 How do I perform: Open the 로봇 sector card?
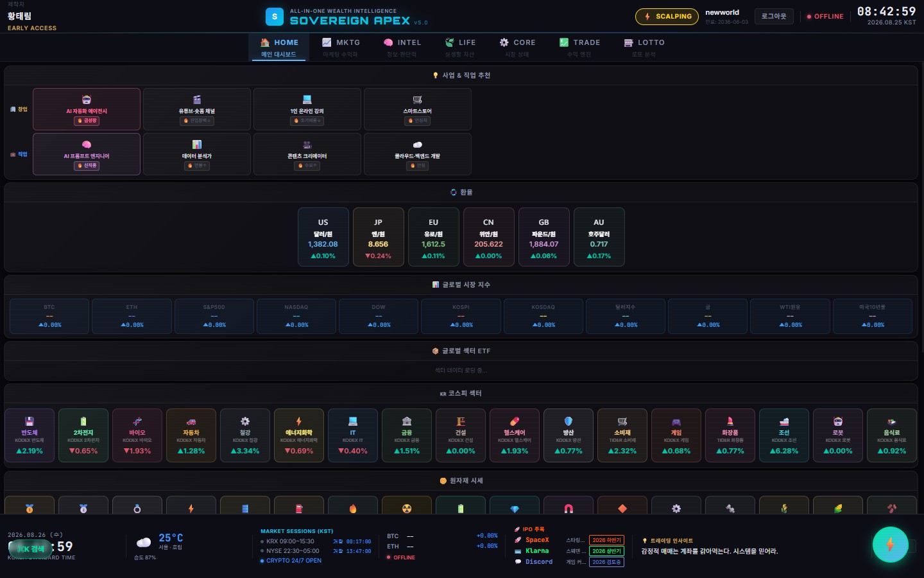tap(838, 435)
